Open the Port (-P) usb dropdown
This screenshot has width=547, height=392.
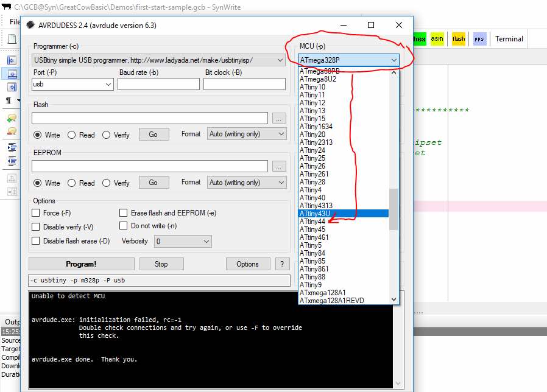pos(72,84)
